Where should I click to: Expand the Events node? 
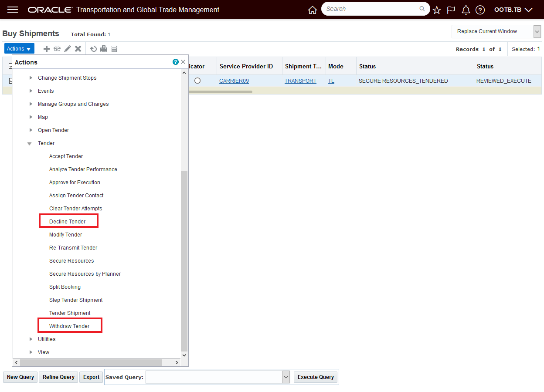tap(31, 91)
